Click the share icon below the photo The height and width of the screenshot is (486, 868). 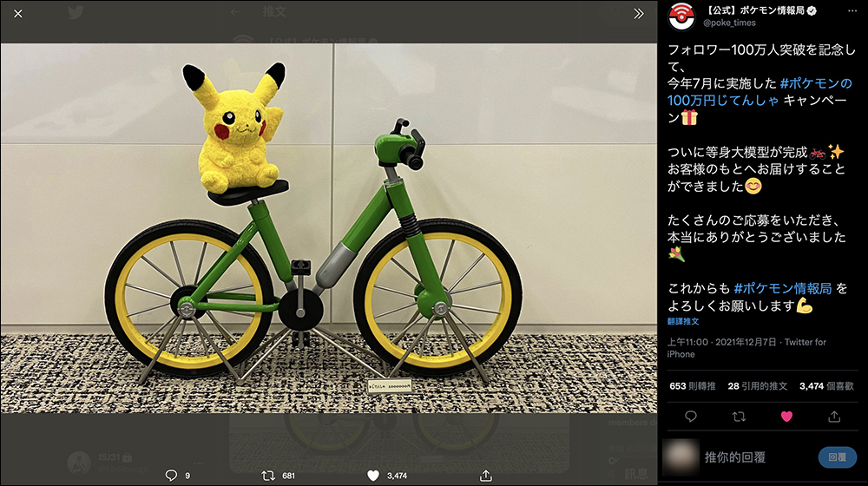486,475
